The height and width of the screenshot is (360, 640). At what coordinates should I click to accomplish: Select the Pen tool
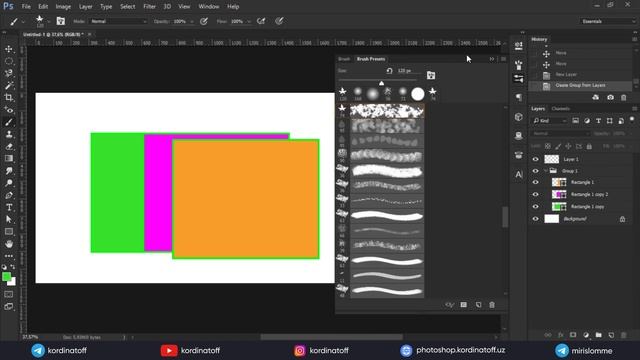(9, 195)
